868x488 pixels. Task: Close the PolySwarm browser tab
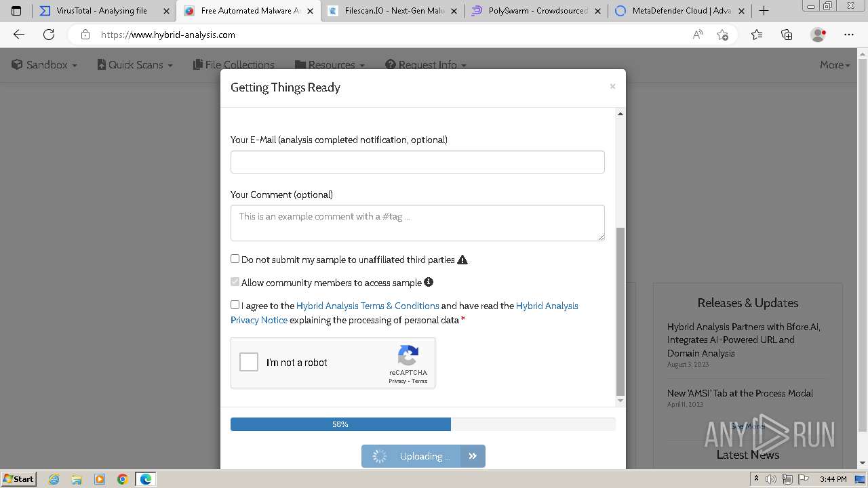[x=597, y=11]
